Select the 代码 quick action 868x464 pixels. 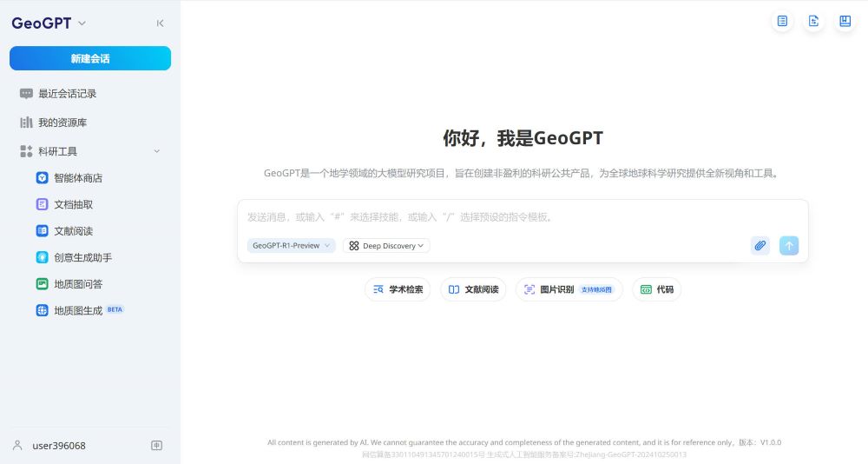point(656,289)
